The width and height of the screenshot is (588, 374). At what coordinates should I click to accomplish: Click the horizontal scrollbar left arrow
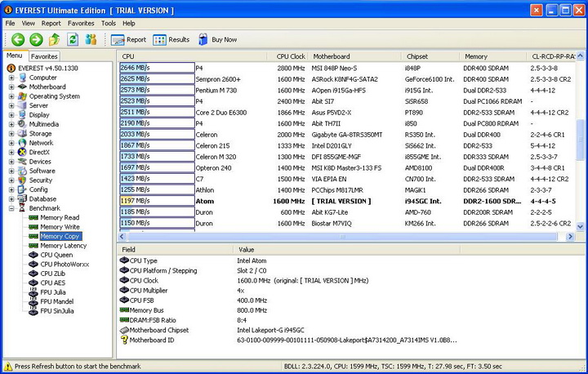point(122,236)
